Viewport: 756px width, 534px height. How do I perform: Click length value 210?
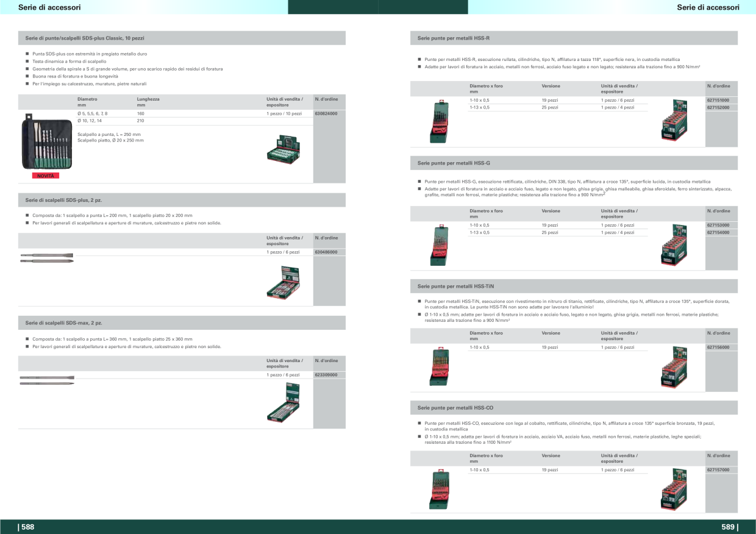[x=141, y=121]
